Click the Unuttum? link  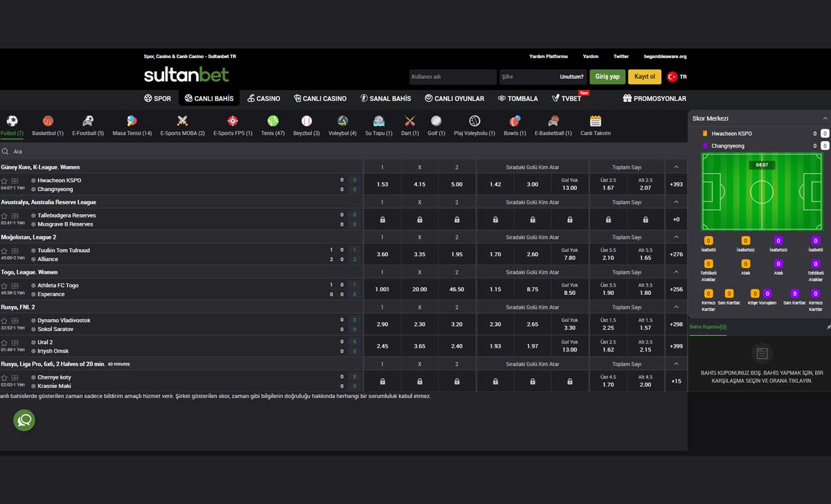coord(572,77)
